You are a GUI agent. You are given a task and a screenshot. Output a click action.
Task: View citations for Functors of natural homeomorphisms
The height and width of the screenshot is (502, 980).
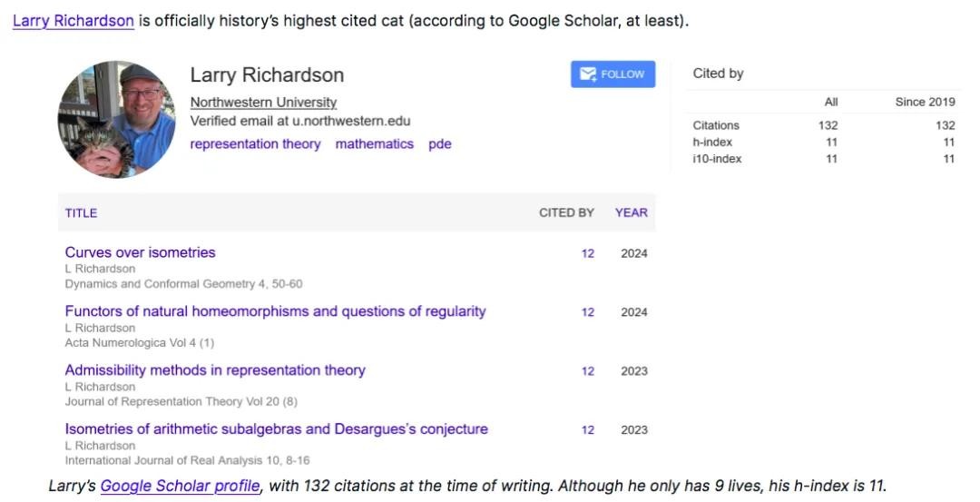(x=588, y=312)
